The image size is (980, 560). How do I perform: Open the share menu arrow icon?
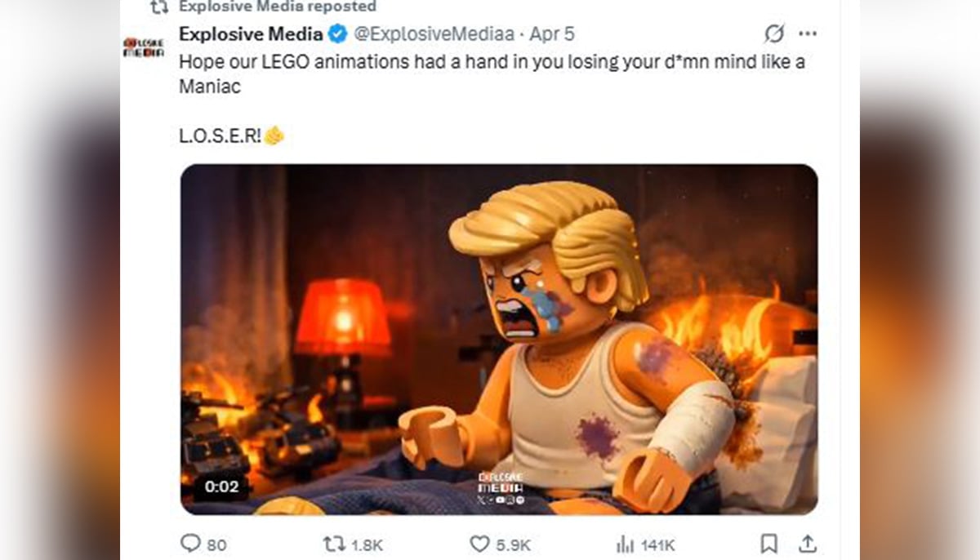806,544
